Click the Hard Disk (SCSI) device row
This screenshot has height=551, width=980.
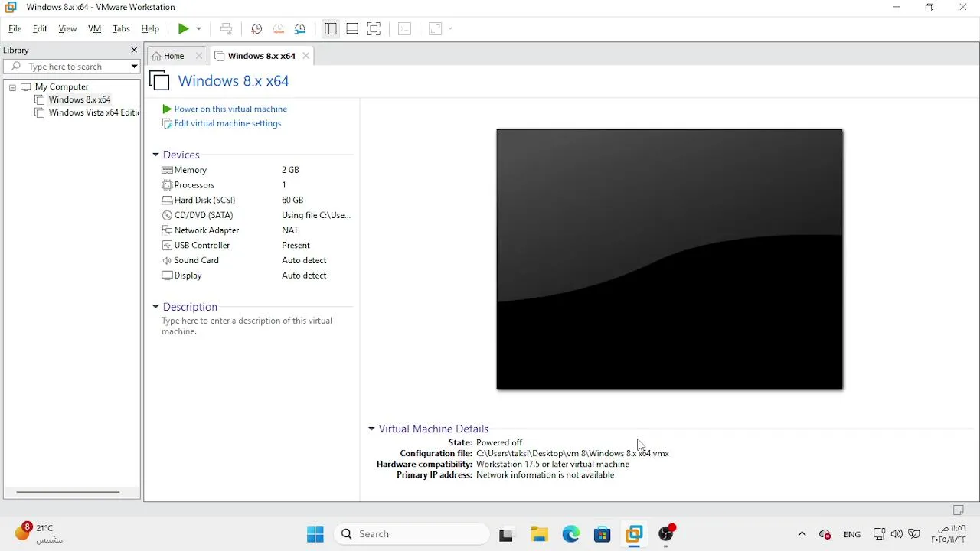point(256,201)
